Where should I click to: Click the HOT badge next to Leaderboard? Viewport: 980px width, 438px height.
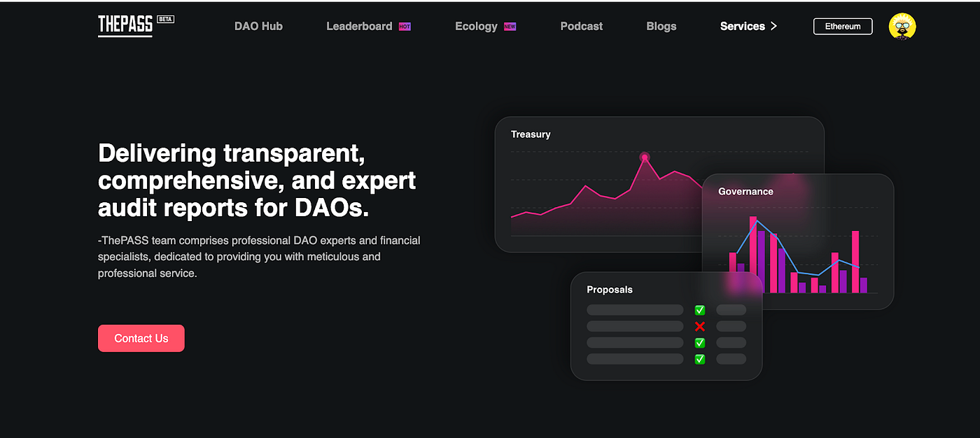click(405, 27)
